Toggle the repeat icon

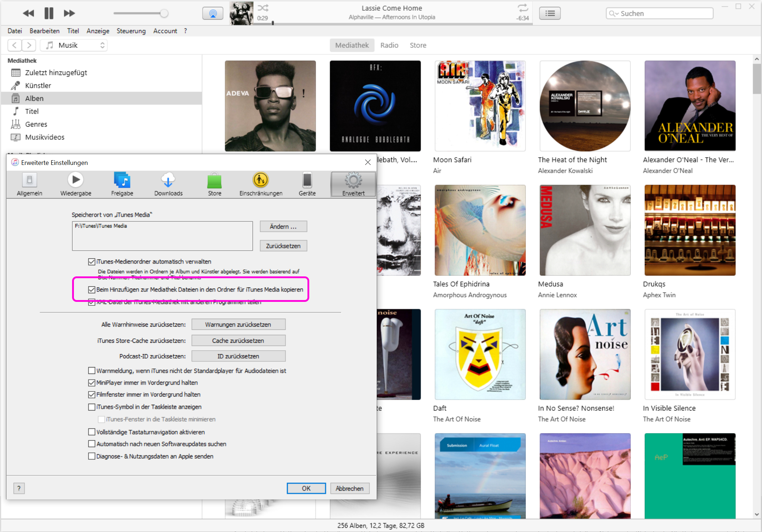coord(523,8)
